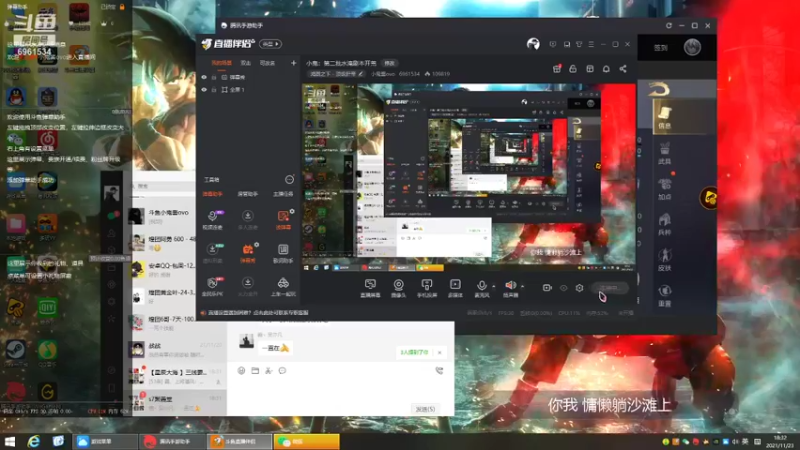800x450 pixels.
Task: Toggle visibility of the 弹幕秀 layer
Action: click(x=204, y=77)
